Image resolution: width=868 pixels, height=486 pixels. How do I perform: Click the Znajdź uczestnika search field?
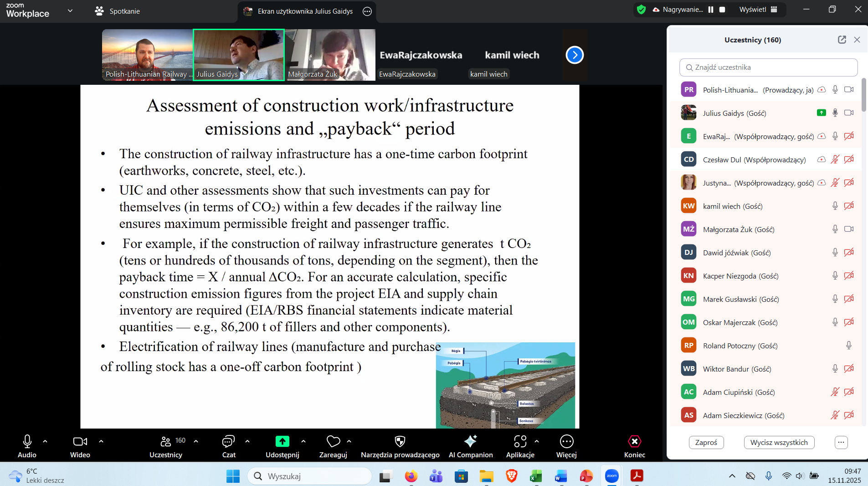[x=768, y=67]
